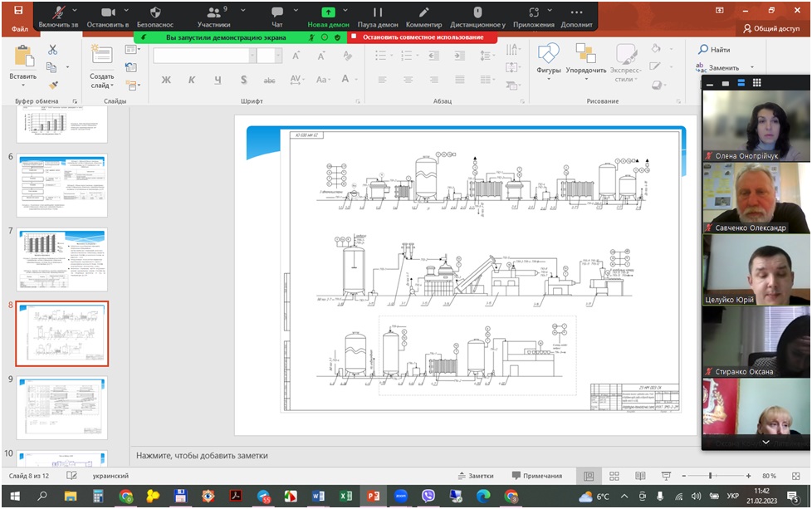Open Zoom participants list
The image size is (812, 509).
(214, 12)
